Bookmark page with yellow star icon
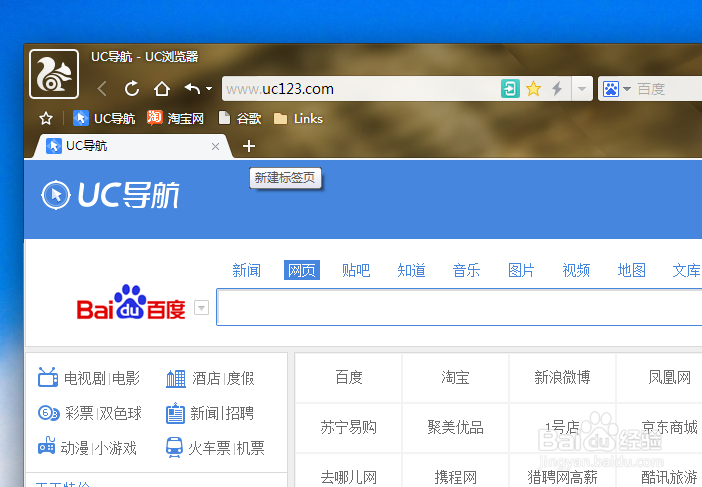The height and width of the screenshot is (487, 702). coord(533,89)
